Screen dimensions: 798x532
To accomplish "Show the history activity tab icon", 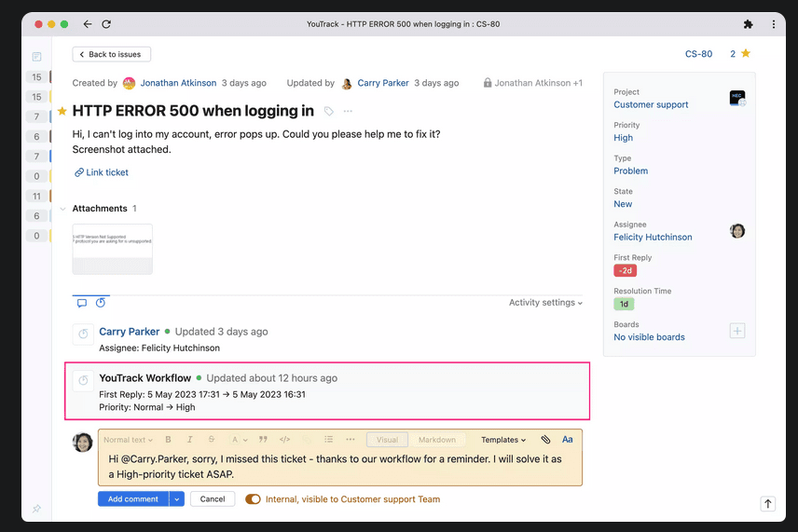I will [101, 303].
